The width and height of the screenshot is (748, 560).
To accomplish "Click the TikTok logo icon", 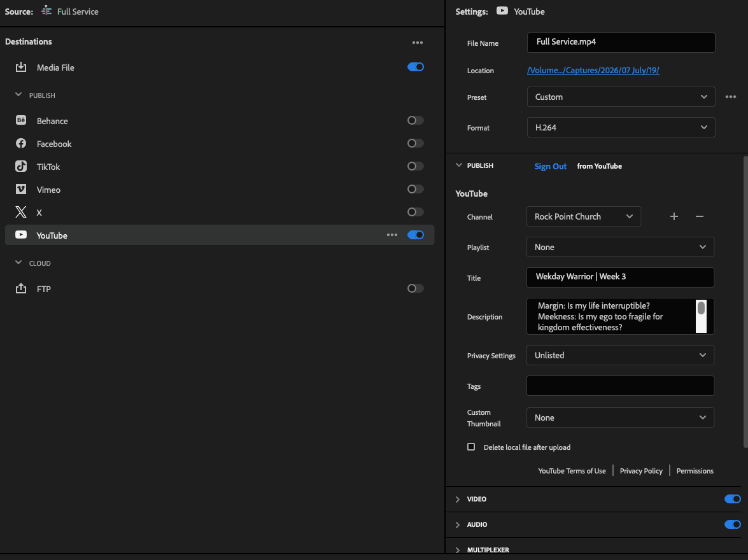I will (x=21, y=166).
